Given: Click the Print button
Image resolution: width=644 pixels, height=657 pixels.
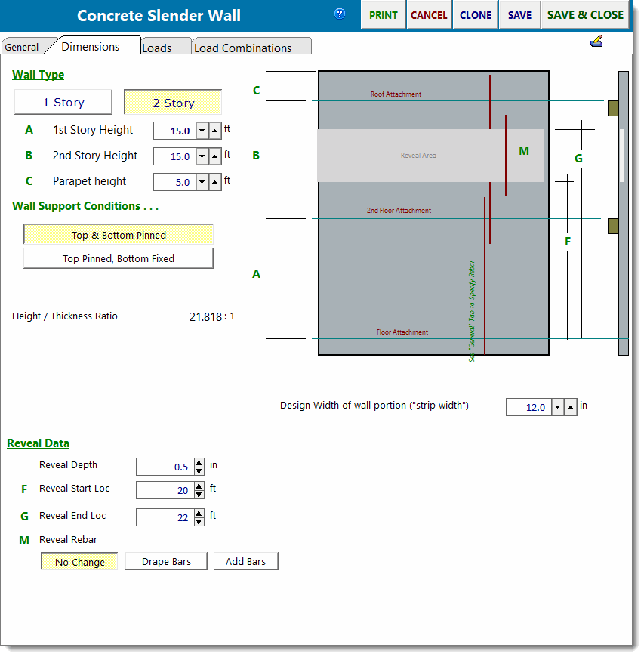Looking at the screenshot, I should pos(383,15).
